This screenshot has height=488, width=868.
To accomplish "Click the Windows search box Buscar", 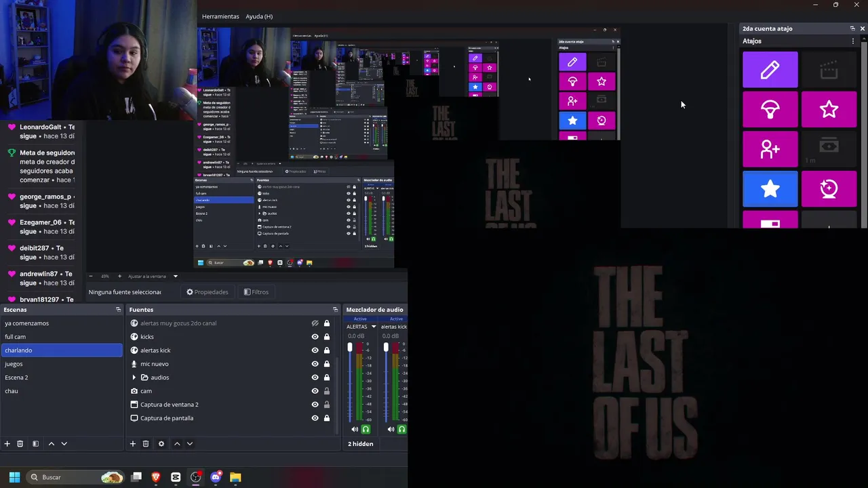I will (x=76, y=477).
